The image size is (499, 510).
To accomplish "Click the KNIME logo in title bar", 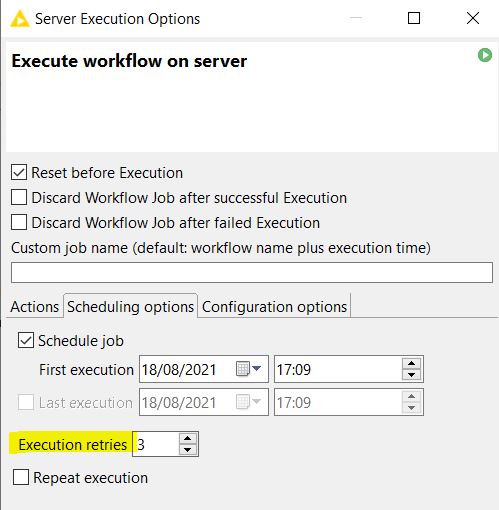I will 20,19.
